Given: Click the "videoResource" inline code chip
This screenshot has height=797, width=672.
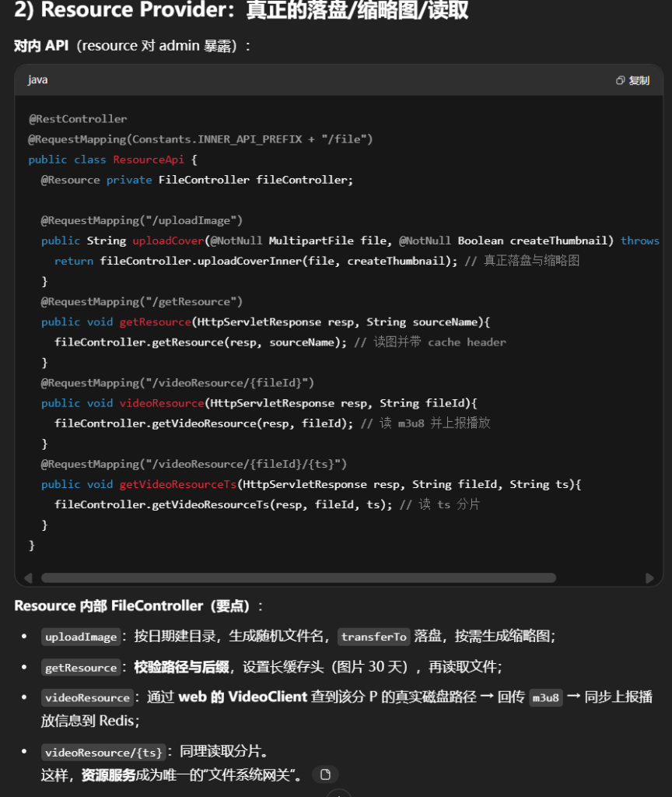Looking at the screenshot, I should [87, 698].
